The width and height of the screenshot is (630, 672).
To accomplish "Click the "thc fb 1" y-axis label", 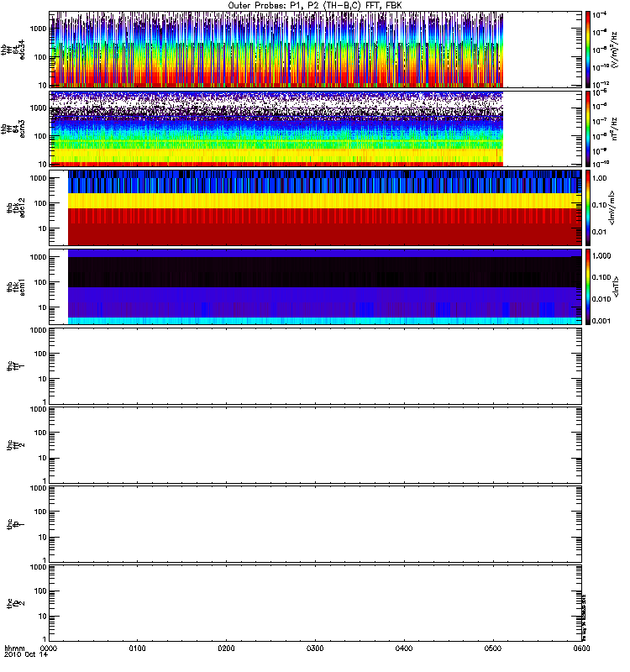I will tap(16, 524).
